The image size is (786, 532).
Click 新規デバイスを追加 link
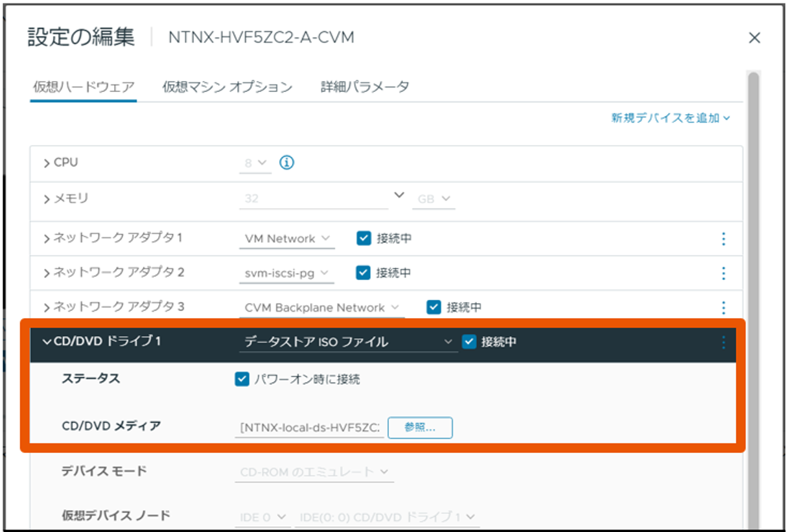pos(671,118)
